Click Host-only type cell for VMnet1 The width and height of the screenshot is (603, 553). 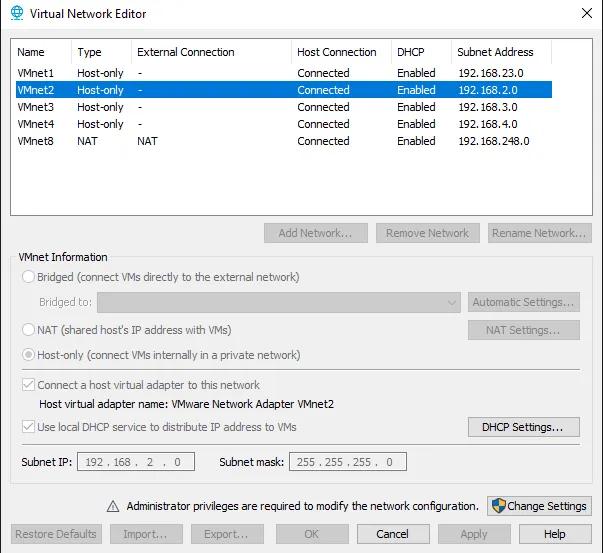(100, 73)
